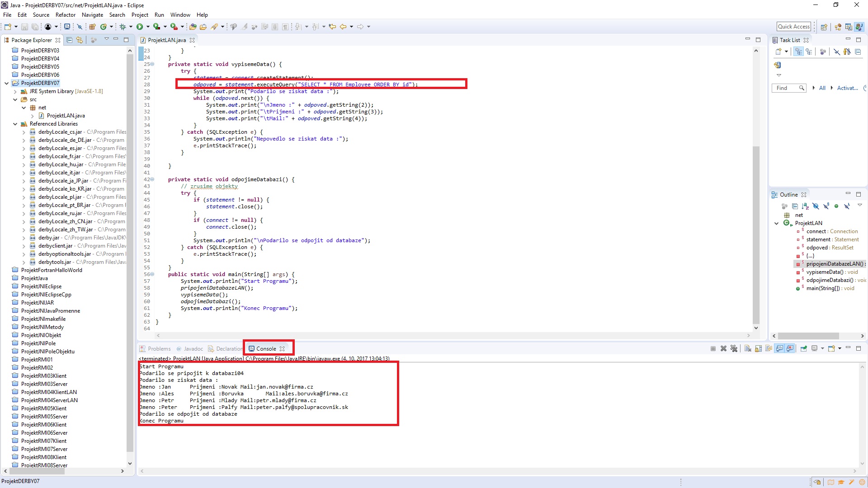Click the Quick Access box
The height and width of the screenshot is (488, 868).
tap(793, 27)
